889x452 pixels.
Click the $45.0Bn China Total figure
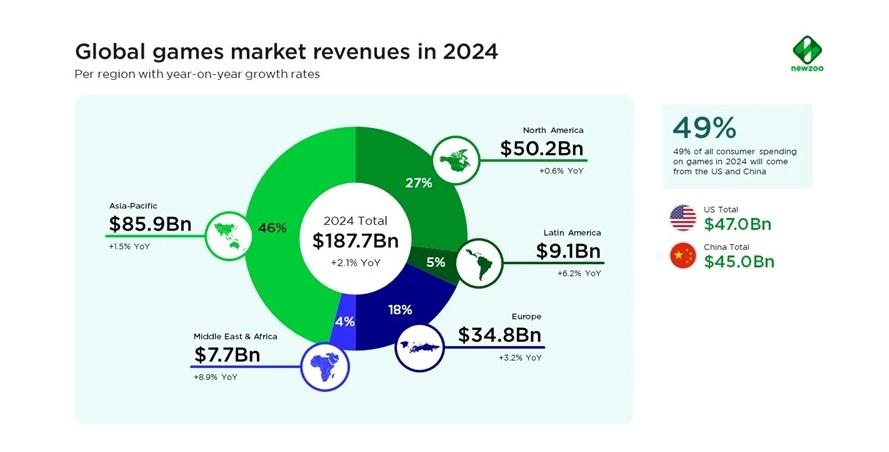click(x=739, y=261)
